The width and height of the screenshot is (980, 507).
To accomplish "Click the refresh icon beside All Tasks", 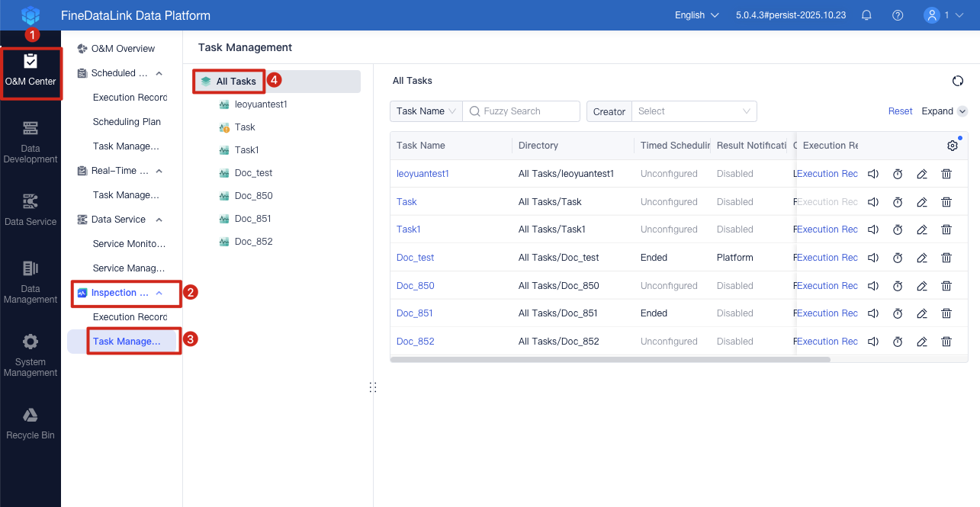I will point(958,81).
